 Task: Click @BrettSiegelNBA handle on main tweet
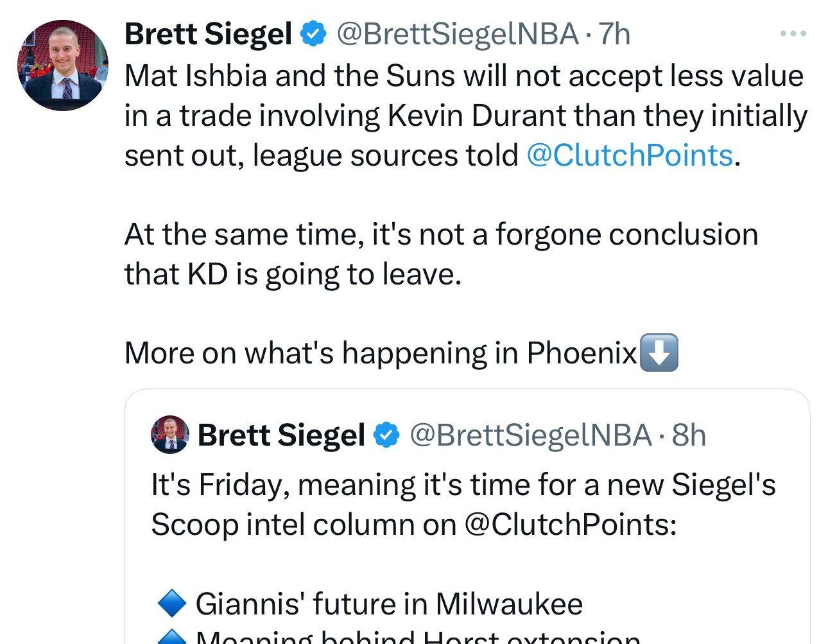coord(457,34)
